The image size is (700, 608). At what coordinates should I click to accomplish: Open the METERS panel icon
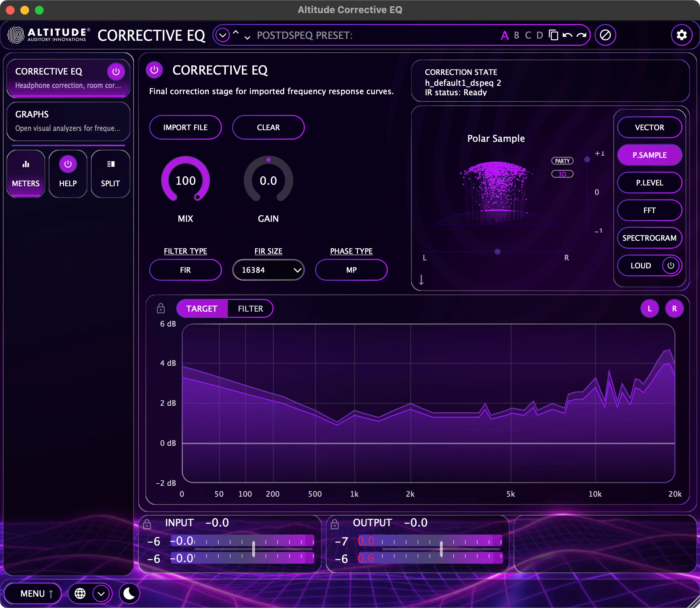[x=26, y=174]
